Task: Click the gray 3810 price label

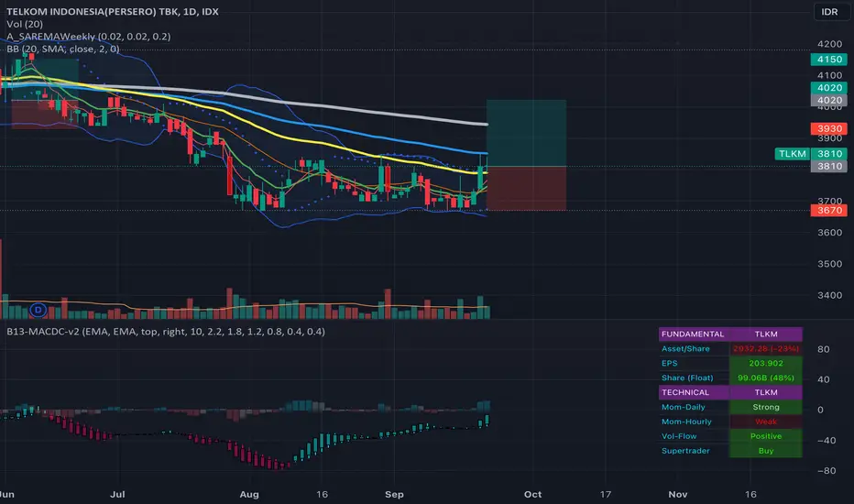Action: [829, 166]
